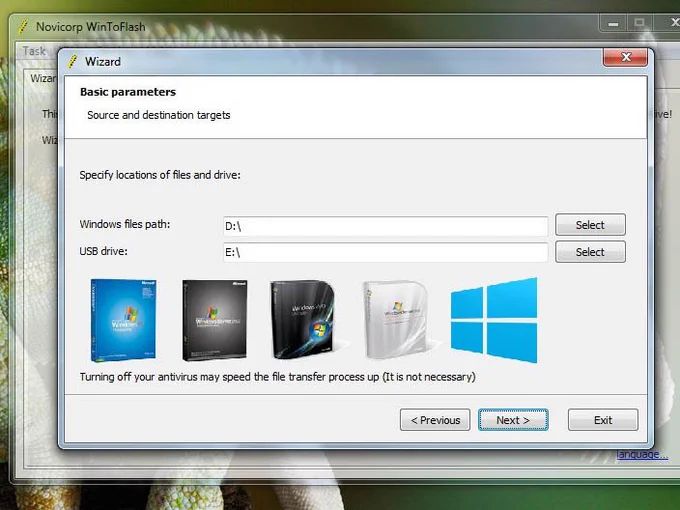Focus the Windows files path input field
The width and height of the screenshot is (680, 510).
pos(386,226)
